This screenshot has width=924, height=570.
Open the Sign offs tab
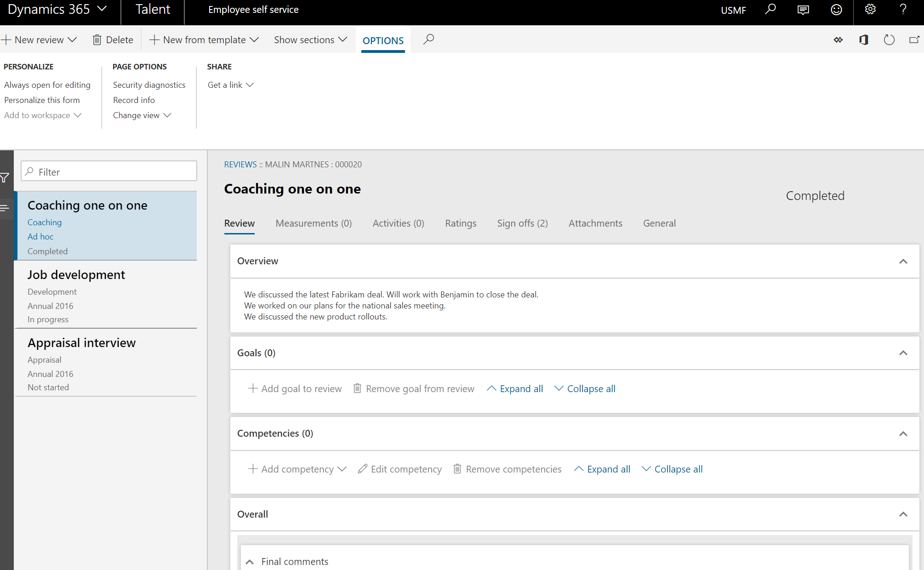pos(522,223)
